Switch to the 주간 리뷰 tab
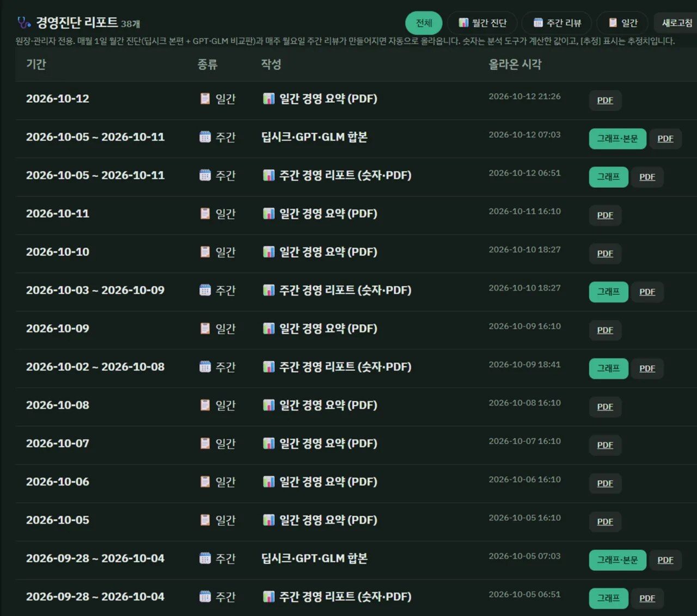Image resolution: width=697 pixels, height=616 pixels. pyautogui.click(x=557, y=23)
